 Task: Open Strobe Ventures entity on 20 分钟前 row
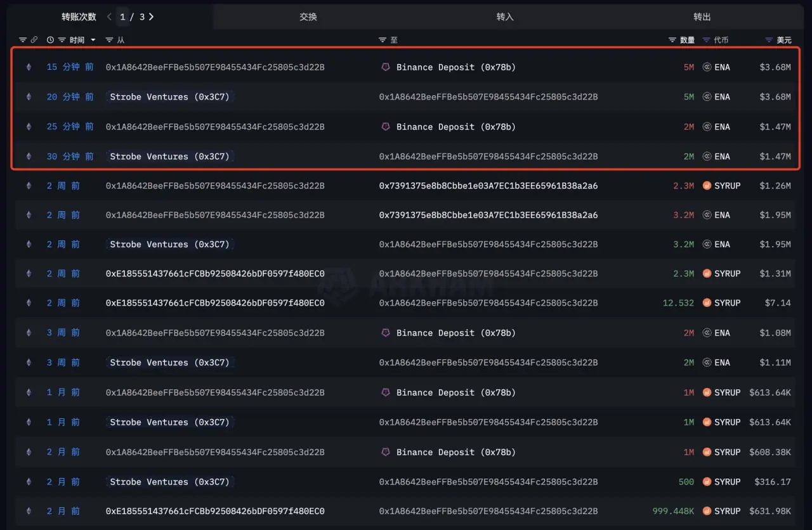[x=169, y=97]
